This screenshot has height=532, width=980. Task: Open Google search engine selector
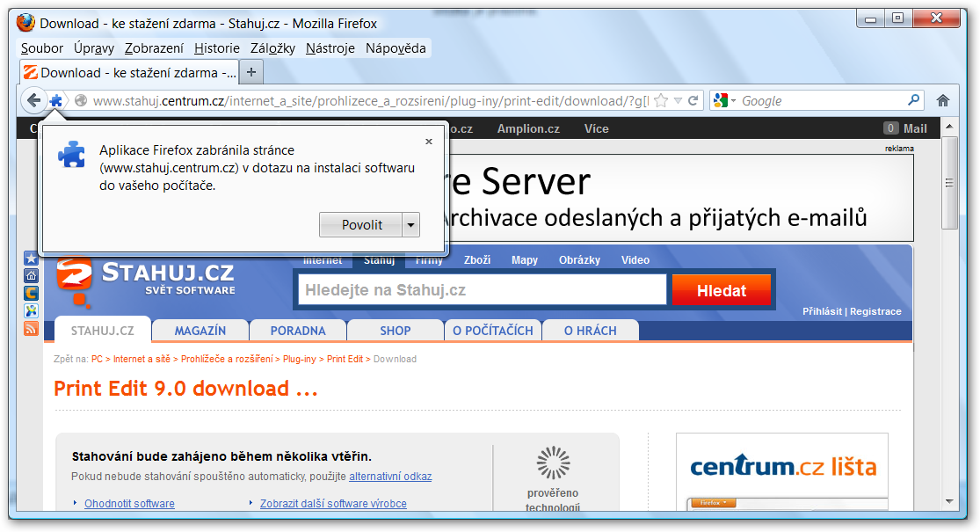click(x=725, y=100)
